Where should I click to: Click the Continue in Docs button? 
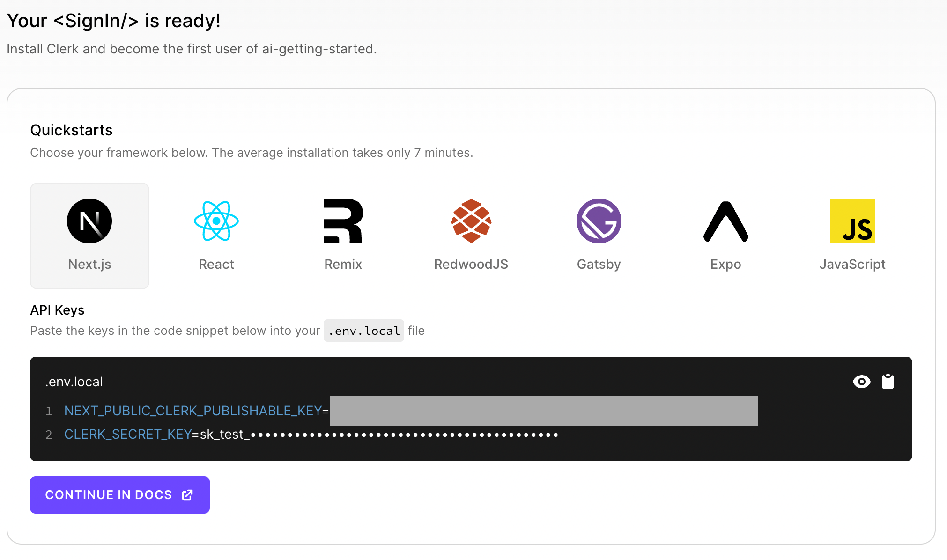120,495
